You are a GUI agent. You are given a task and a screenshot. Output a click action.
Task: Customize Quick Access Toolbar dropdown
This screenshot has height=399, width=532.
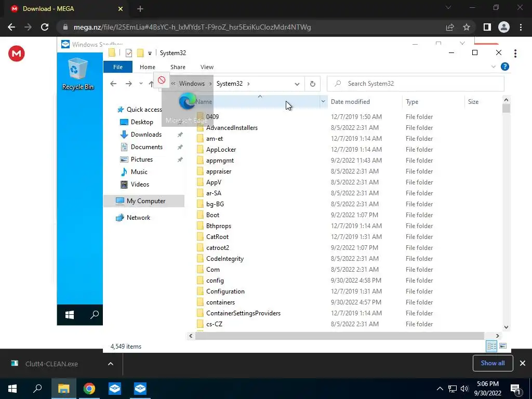(x=150, y=54)
